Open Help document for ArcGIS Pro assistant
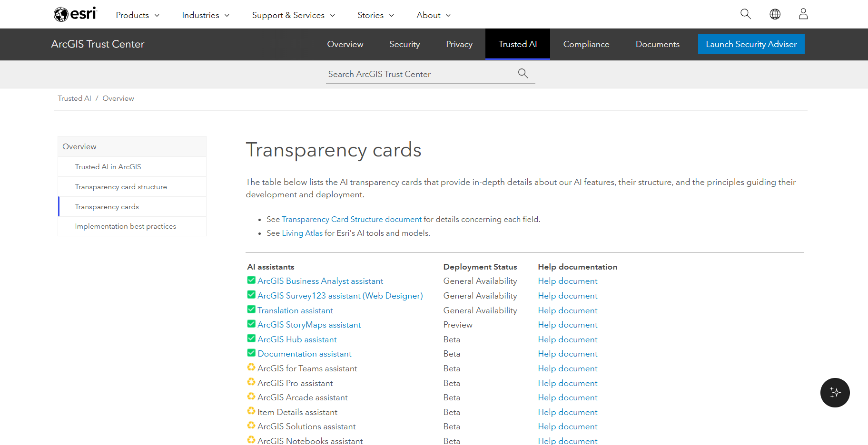The image size is (868, 445). tap(568, 383)
